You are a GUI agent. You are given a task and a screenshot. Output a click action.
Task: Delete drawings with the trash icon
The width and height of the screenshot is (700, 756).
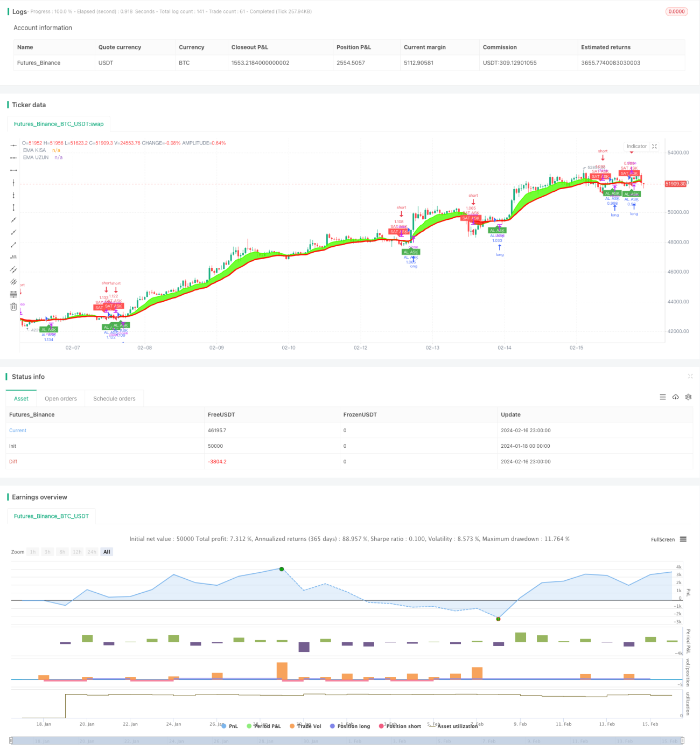click(x=13, y=307)
